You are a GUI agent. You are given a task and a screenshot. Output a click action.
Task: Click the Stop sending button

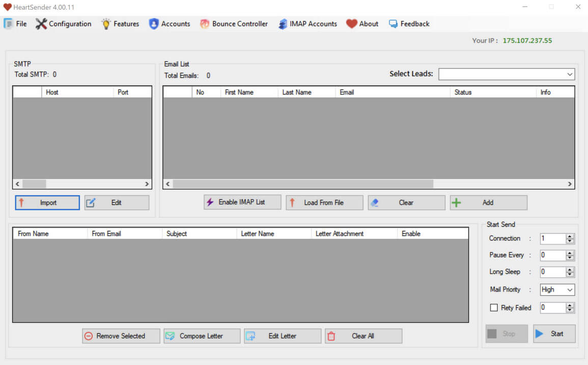[507, 333]
